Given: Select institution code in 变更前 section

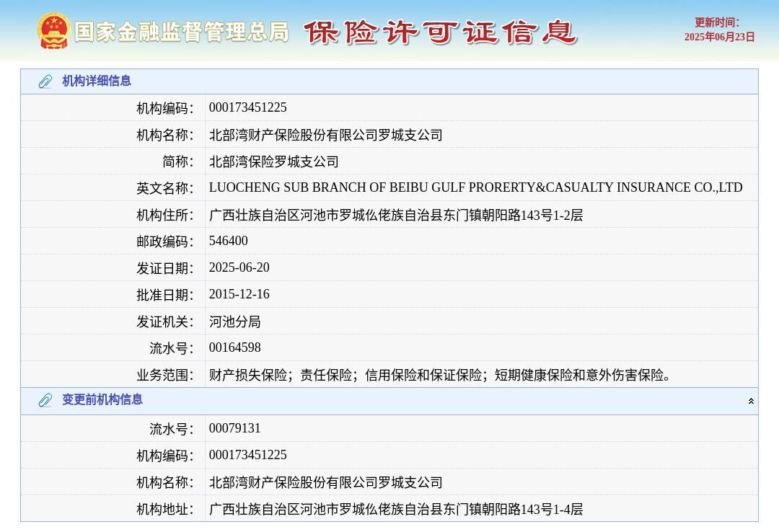Looking at the screenshot, I should (248, 455).
